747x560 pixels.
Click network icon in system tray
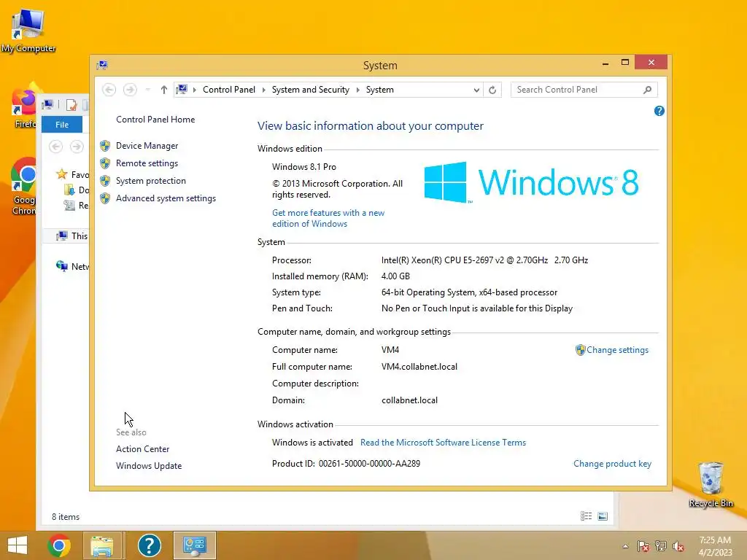(661, 546)
